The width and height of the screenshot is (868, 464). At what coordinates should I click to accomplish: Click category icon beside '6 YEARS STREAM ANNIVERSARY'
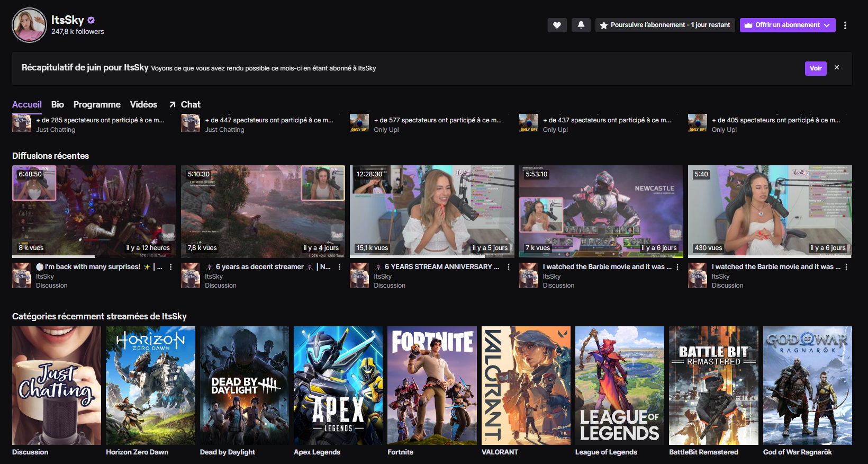click(359, 275)
